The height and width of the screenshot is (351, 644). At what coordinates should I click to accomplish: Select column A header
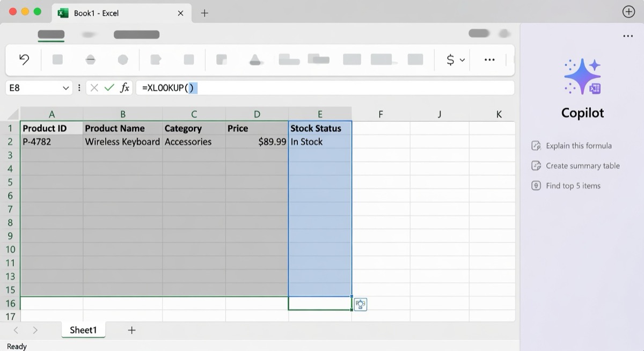[x=52, y=114]
